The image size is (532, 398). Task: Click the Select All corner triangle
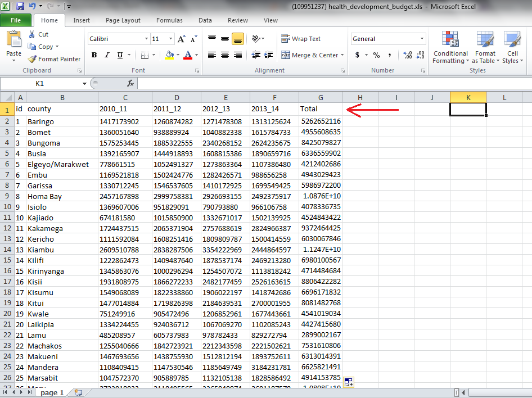pyautogui.click(x=7, y=98)
